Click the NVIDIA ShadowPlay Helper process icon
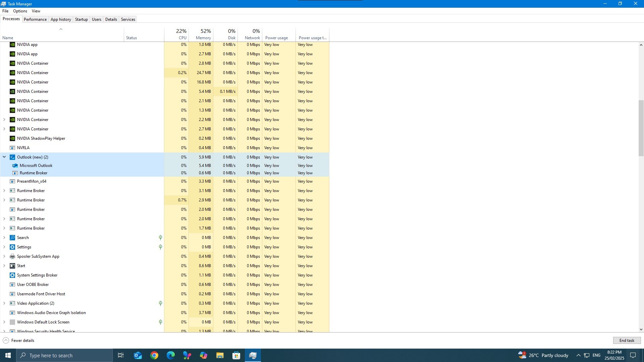This screenshot has width=644, height=362. point(12,138)
